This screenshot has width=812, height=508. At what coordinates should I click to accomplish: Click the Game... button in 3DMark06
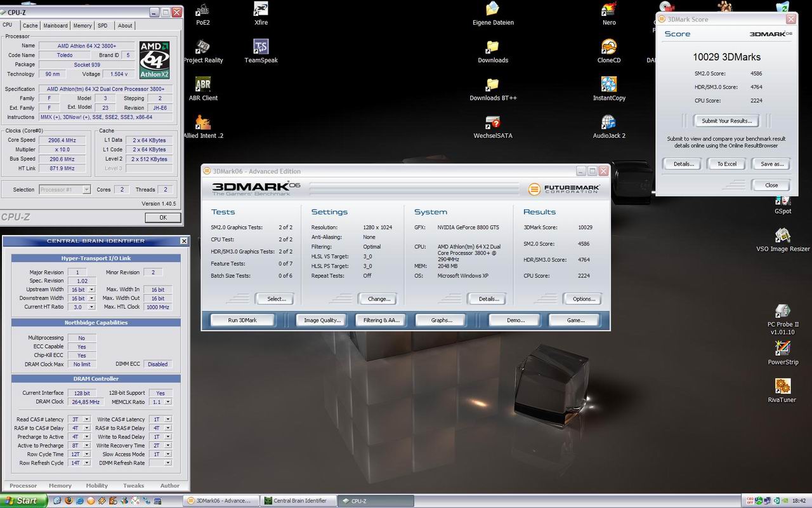pos(575,320)
